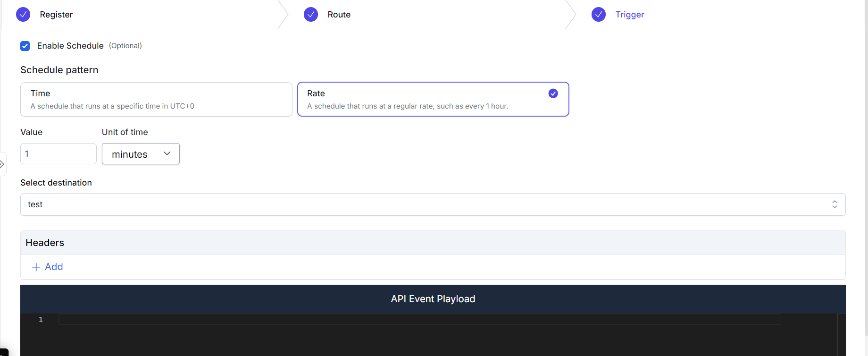Click the API Event Playload header
This screenshot has width=868, height=356.
tap(433, 299)
